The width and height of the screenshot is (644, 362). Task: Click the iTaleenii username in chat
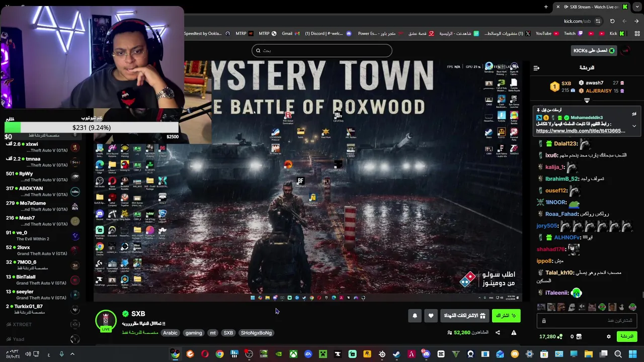point(557,293)
